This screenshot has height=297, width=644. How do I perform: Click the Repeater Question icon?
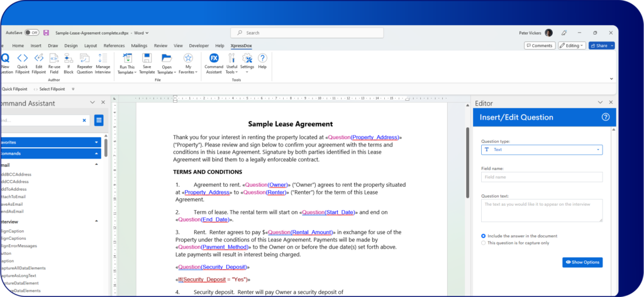pyautogui.click(x=85, y=58)
